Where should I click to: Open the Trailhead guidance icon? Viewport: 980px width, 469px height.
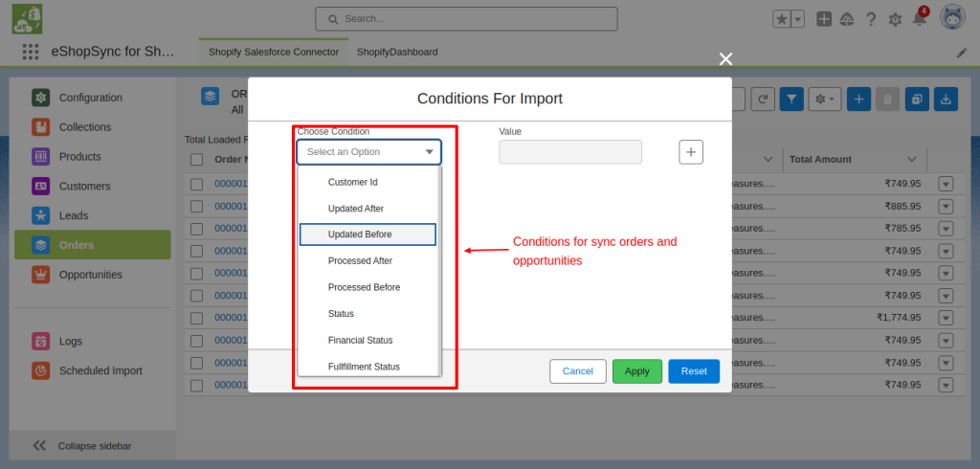click(847, 19)
